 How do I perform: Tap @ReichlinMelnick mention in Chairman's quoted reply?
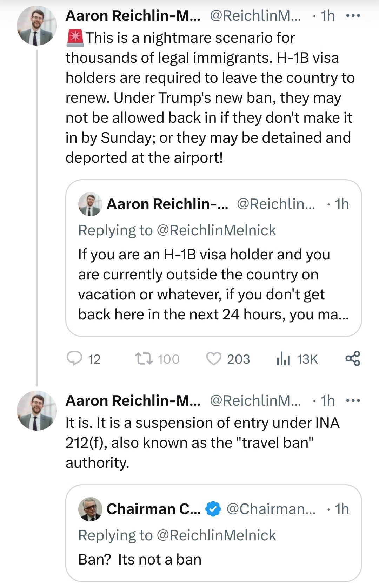click(x=216, y=535)
